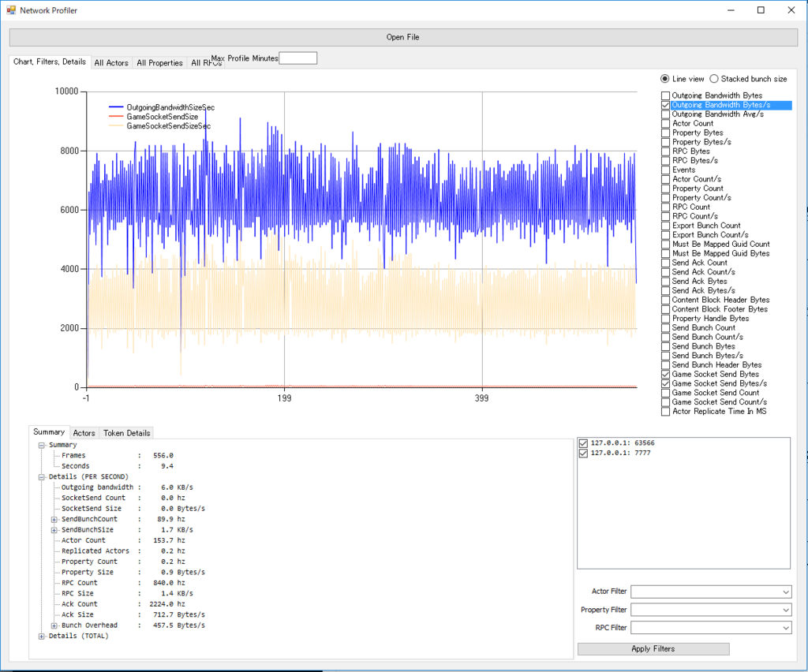This screenshot has height=672, width=808.
Task: Enable Content Block Header Bytes checkbox
Action: (x=666, y=300)
